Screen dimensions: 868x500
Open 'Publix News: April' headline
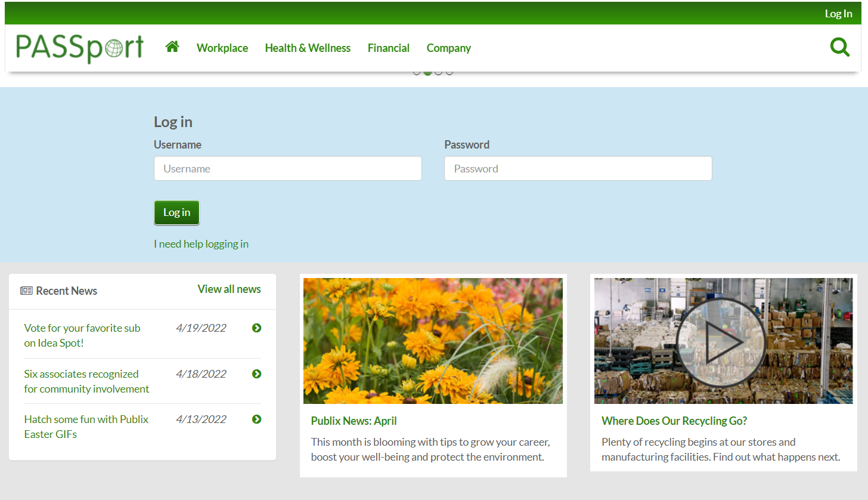[x=354, y=421]
